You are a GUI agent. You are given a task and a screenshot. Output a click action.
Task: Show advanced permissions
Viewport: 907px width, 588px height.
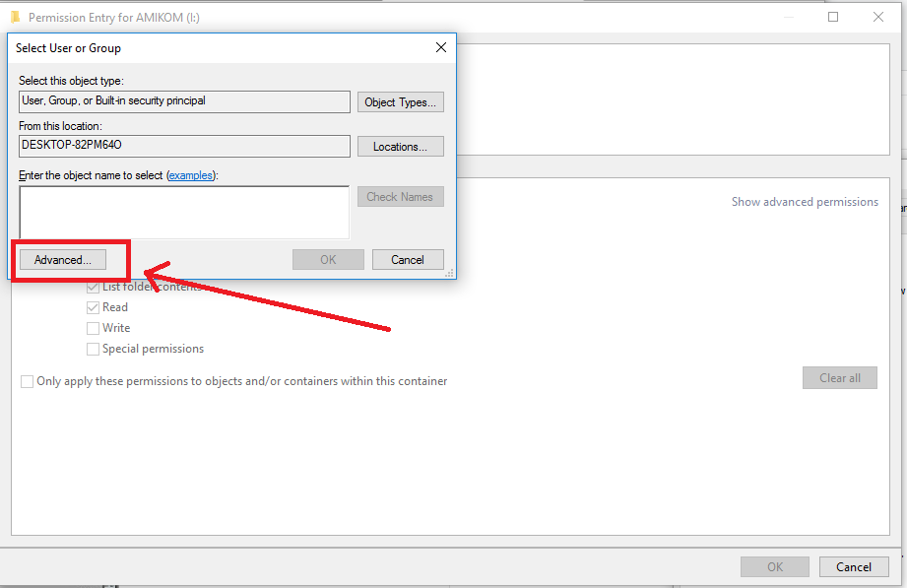pos(805,201)
